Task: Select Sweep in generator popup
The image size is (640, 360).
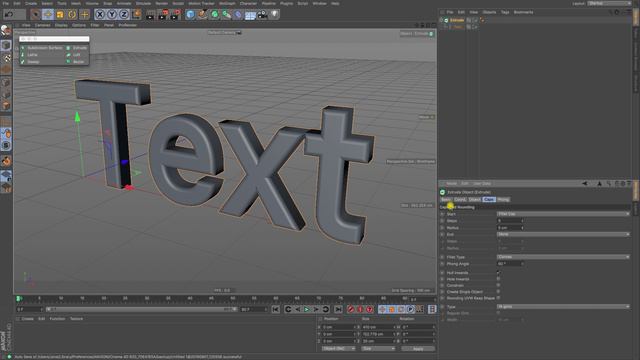Action: point(30,62)
